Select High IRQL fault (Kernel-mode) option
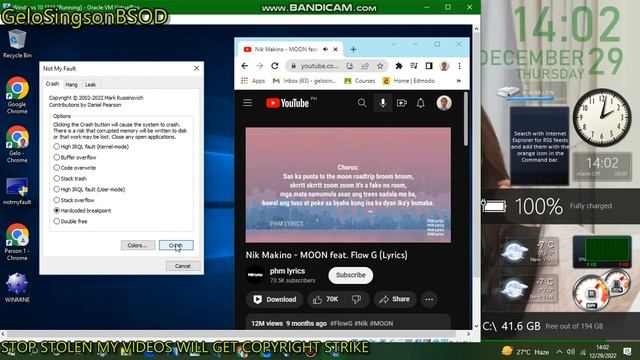The width and height of the screenshot is (640, 360). click(91, 147)
